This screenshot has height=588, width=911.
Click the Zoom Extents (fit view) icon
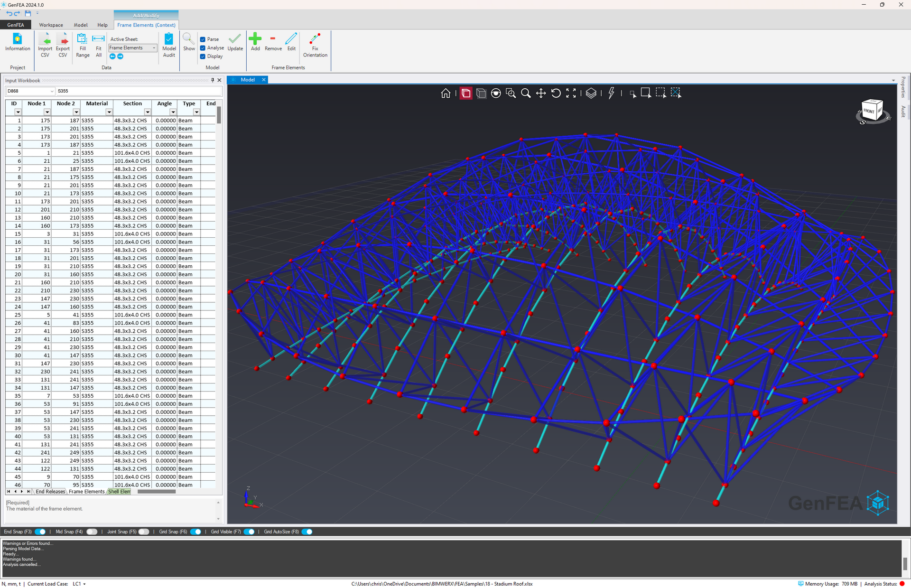(x=571, y=93)
